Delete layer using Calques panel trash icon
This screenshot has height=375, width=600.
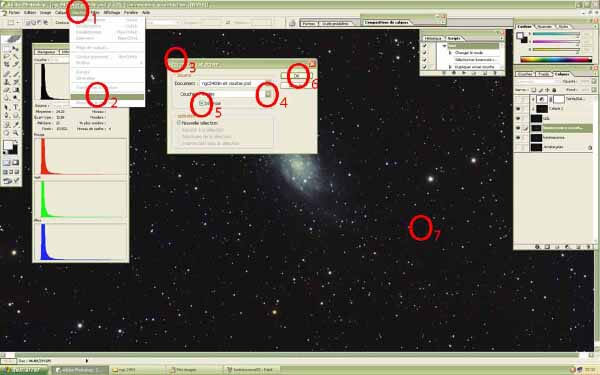click(589, 247)
